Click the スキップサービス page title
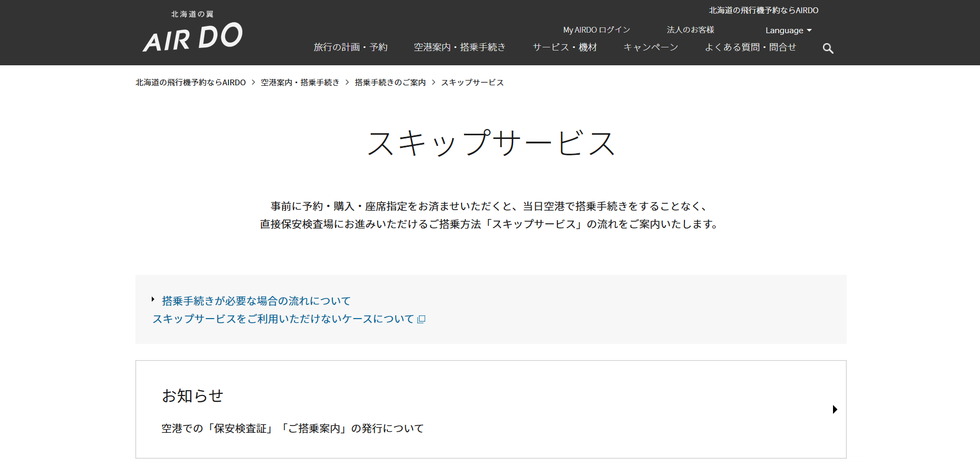Image resolution: width=980 pixels, height=476 pixels. click(491, 143)
